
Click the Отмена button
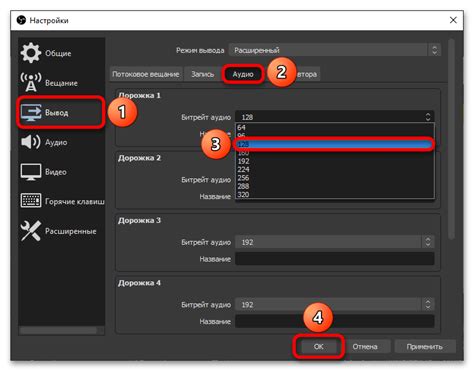click(x=365, y=347)
